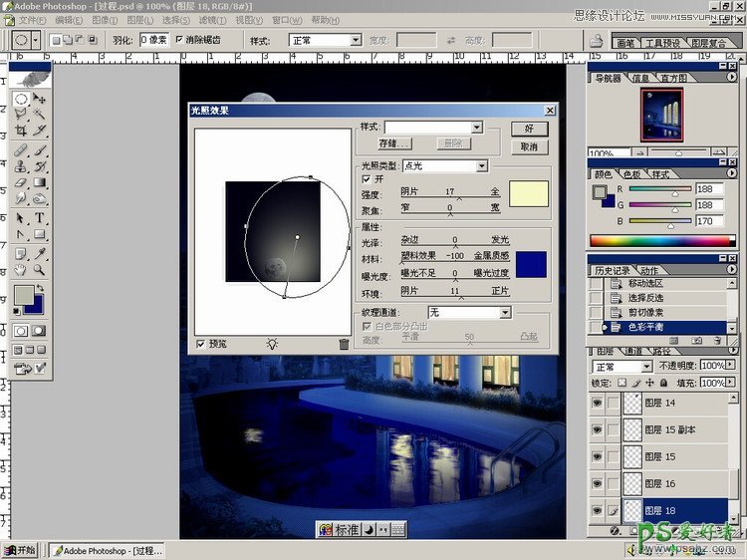747x560 pixels.
Task: Hide layer 图层 14 using eye icon
Action: coord(598,403)
